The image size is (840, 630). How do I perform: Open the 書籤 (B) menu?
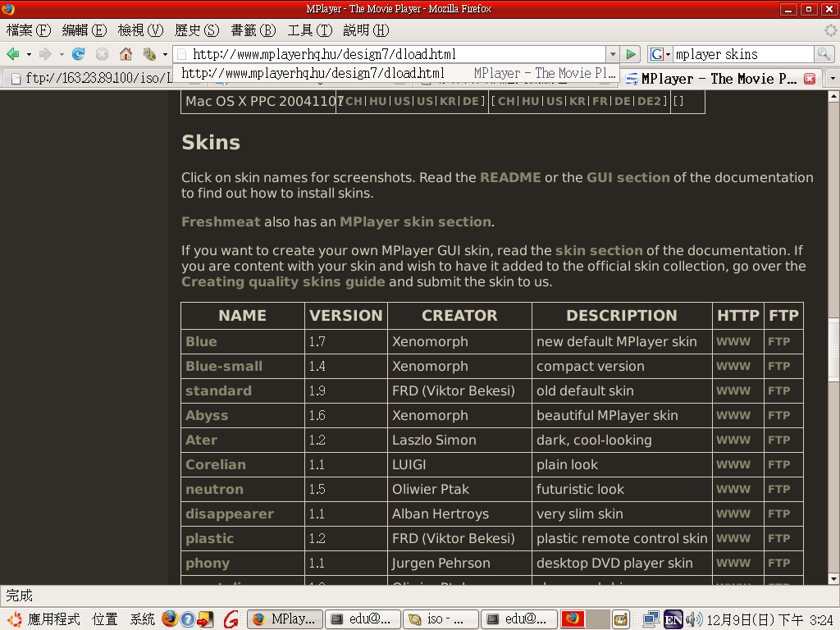tap(253, 30)
